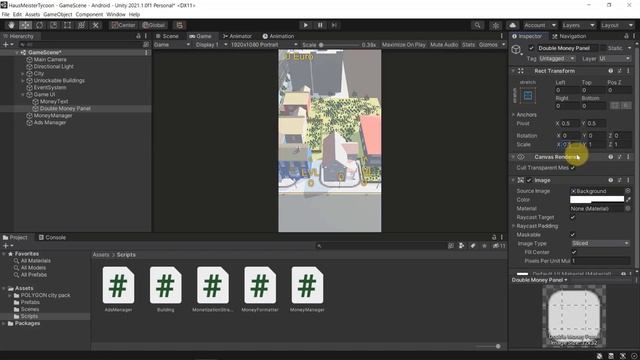This screenshot has width=640, height=360.
Task: Expand the City object in Hierarchy
Action: pyautogui.click(x=22, y=74)
